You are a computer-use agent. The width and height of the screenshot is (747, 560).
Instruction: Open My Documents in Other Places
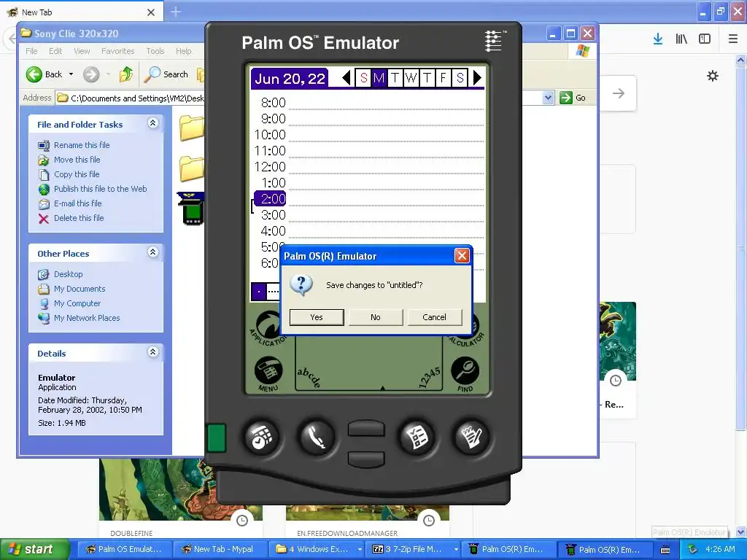80,289
